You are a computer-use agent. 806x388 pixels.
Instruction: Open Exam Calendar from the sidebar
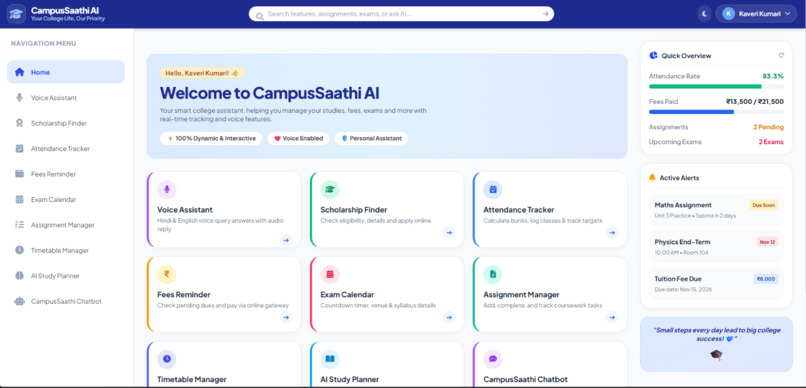tap(66, 199)
